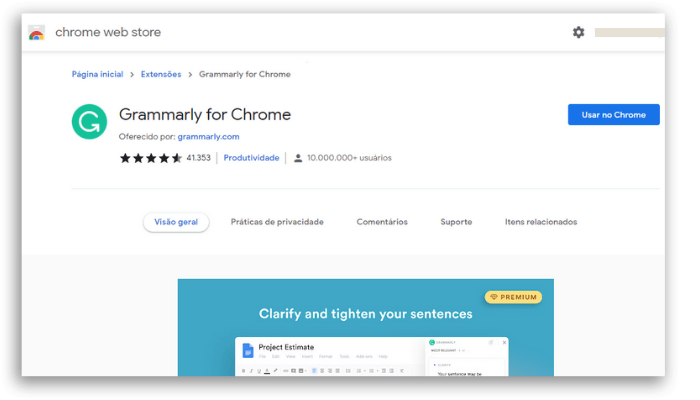
Task: Open the Produtividade category link
Action: 251,158
